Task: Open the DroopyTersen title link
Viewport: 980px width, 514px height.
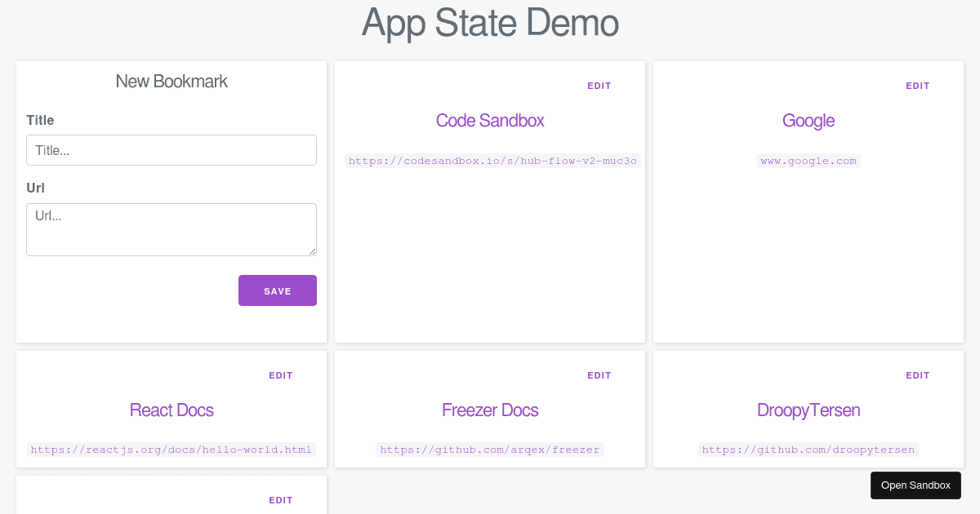Action: (808, 410)
